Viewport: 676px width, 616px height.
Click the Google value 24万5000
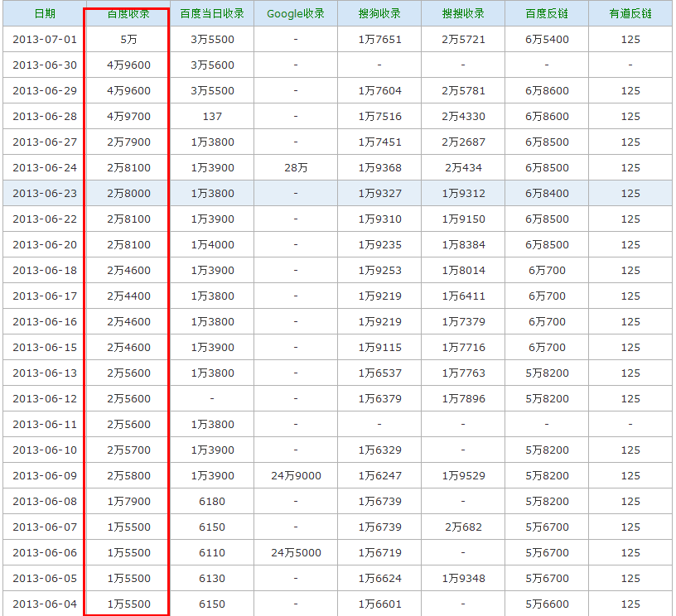point(296,553)
